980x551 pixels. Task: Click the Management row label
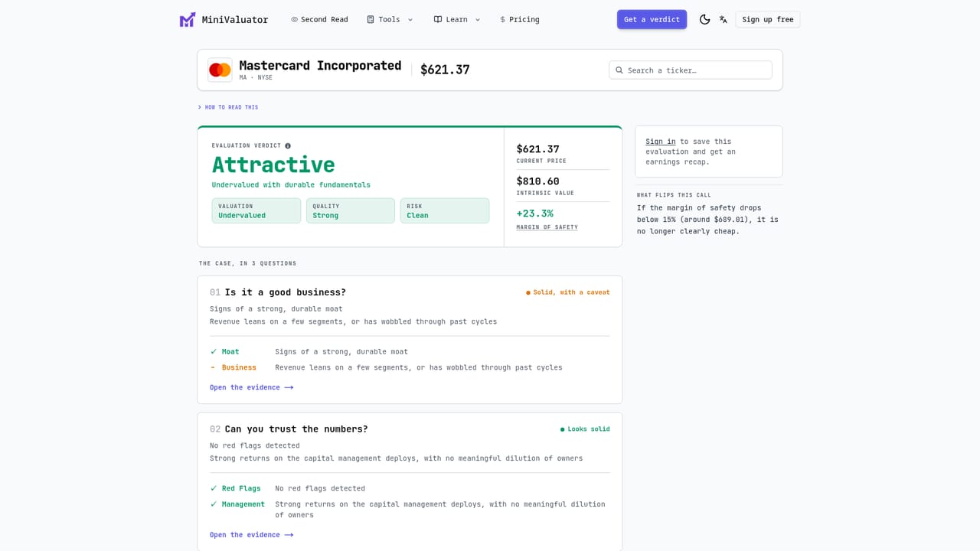pyautogui.click(x=243, y=504)
